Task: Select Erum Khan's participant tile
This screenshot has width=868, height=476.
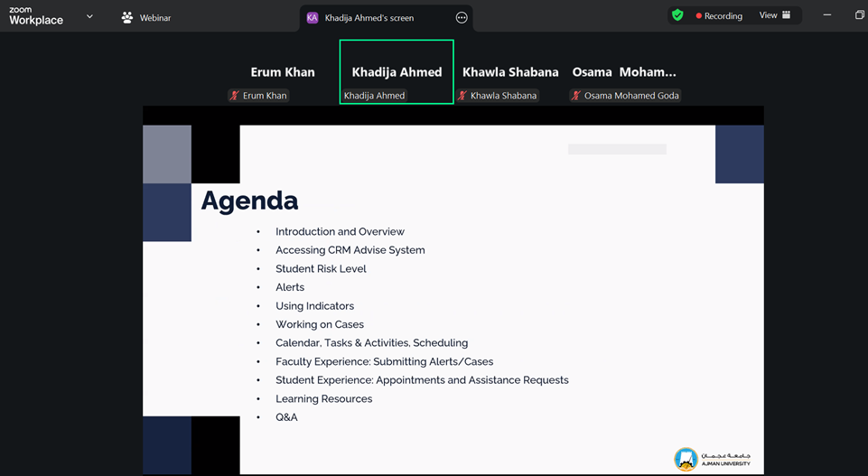Action: coord(282,73)
